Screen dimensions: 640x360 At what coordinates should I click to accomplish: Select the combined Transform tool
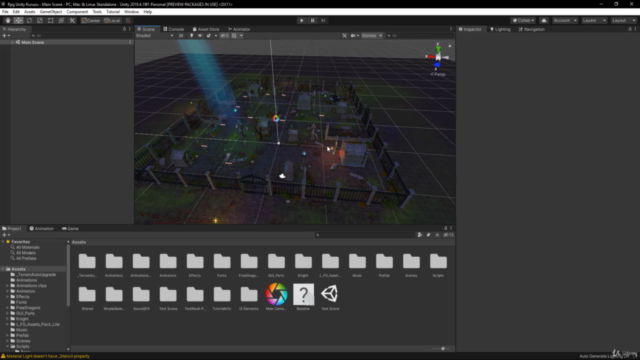click(x=61, y=20)
